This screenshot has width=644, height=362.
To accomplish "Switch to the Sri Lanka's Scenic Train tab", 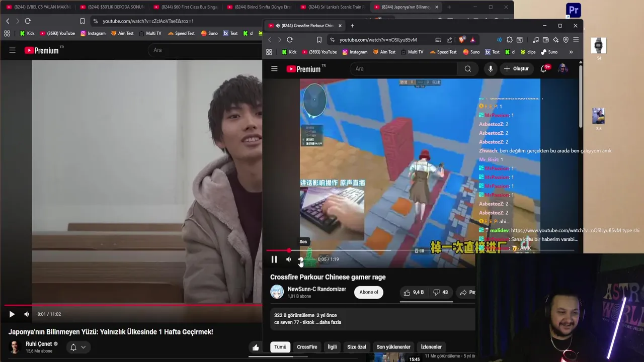I will 332,7.
